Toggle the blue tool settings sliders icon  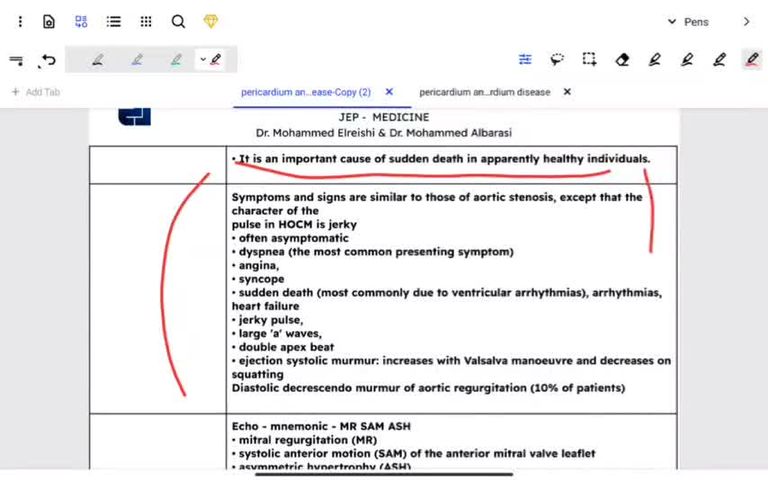point(525,60)
